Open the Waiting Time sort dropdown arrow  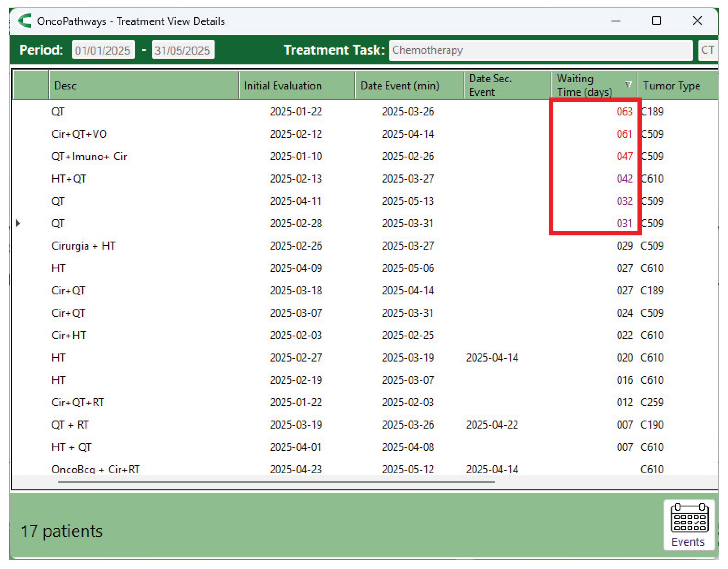point(629,85)
